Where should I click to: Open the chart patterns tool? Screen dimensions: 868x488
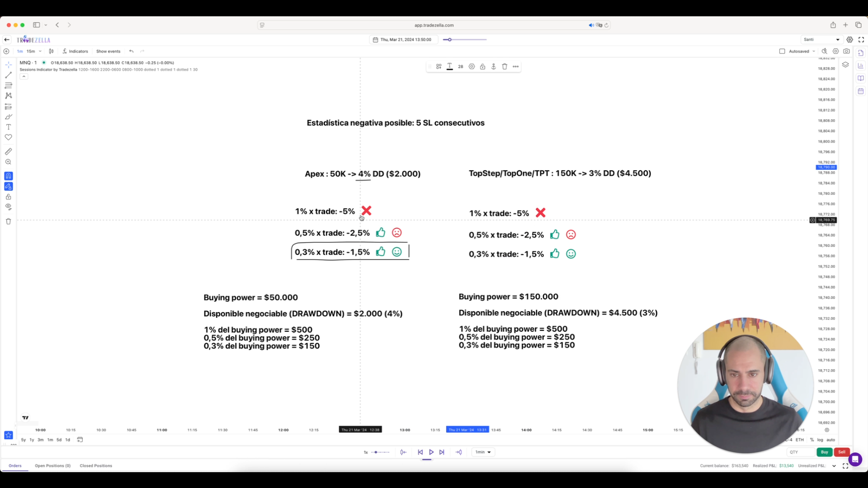click(8, 96)
